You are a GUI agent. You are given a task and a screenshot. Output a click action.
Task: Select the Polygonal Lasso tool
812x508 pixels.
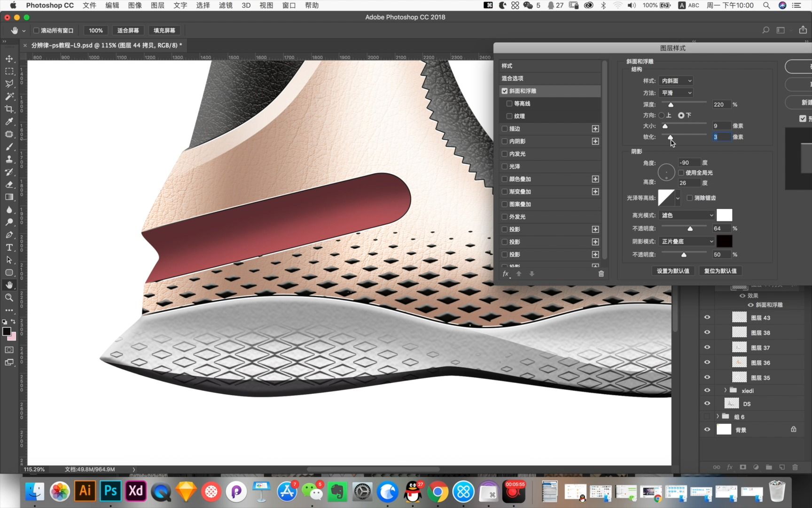click(9, 84)
